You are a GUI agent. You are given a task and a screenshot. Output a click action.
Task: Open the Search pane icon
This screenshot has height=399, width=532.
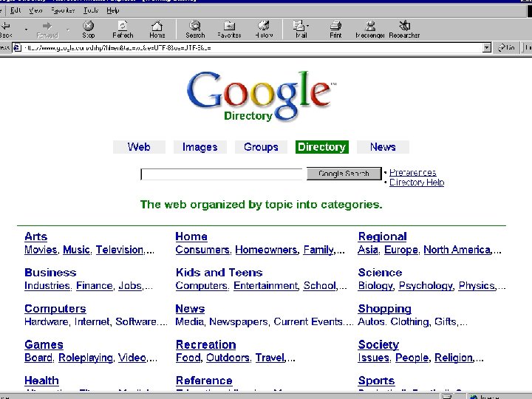(195, 26)
